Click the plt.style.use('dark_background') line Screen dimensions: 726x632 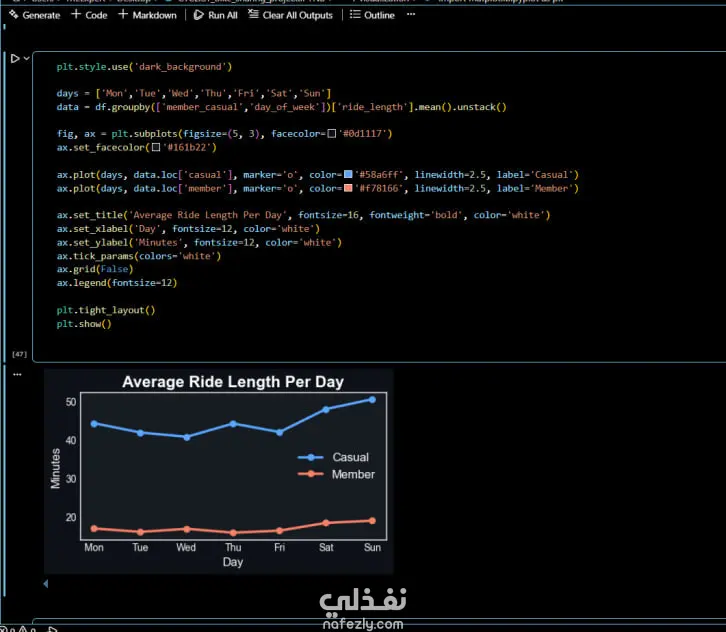coord(144,67)
